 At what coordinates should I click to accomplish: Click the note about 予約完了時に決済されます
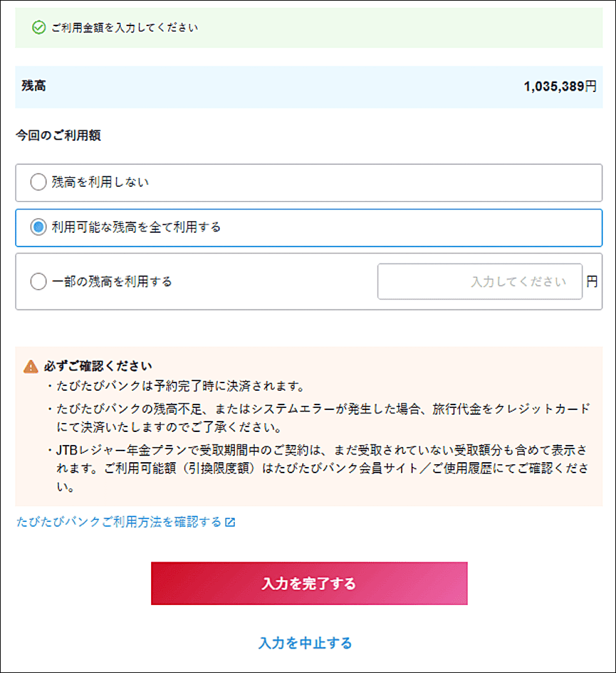[x=180, y=387]
